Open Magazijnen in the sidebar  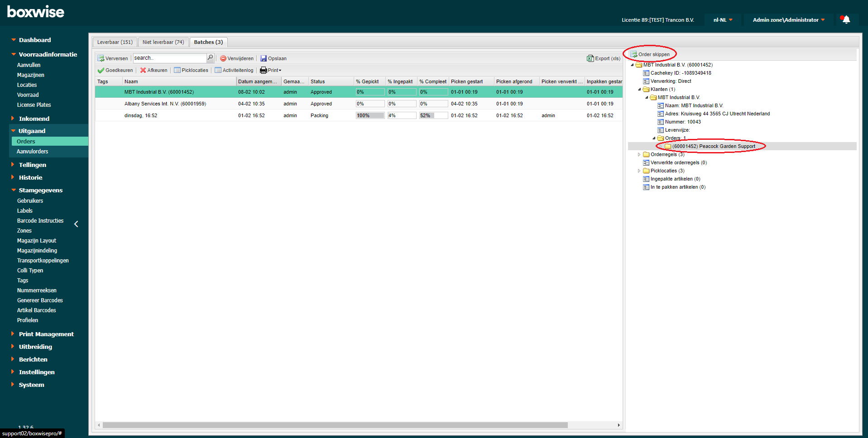[31, 75]
